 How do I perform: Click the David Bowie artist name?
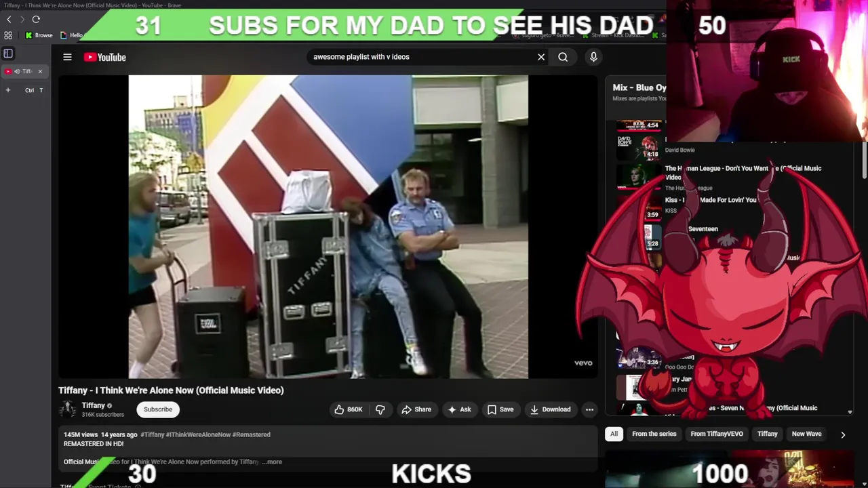pos(679,150)
